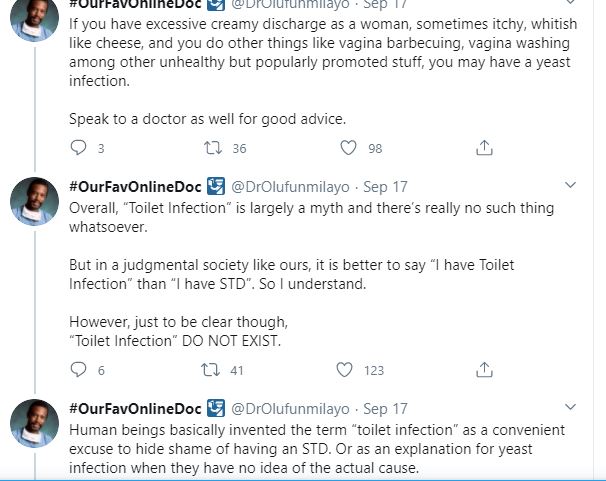Expand options caret on the second tweet

[570, 186]
